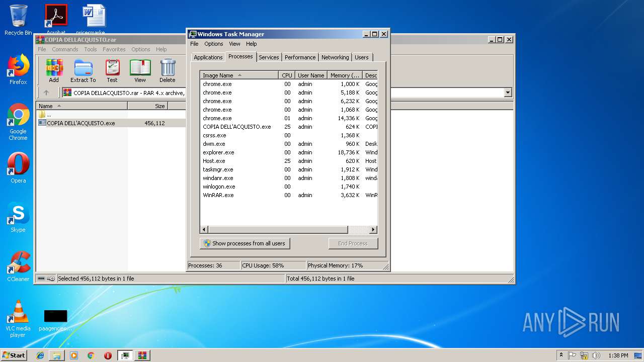
Task: Switch to the Performance tab
Action: coord(300,57)
